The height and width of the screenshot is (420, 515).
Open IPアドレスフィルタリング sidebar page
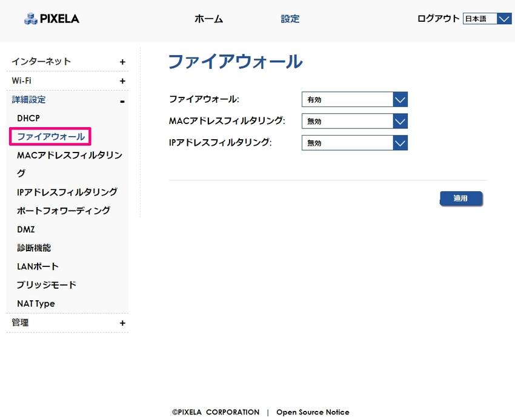(x=67, y=192)
